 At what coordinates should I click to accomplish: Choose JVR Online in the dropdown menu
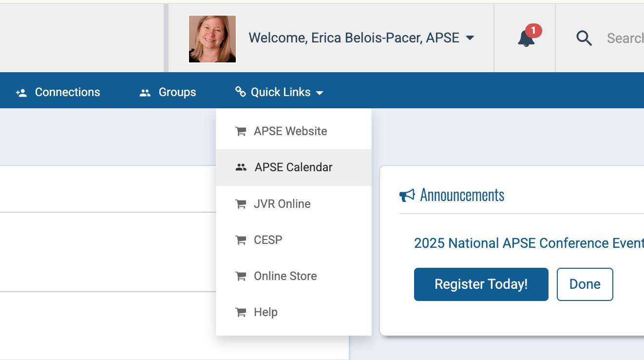point(294,204)
